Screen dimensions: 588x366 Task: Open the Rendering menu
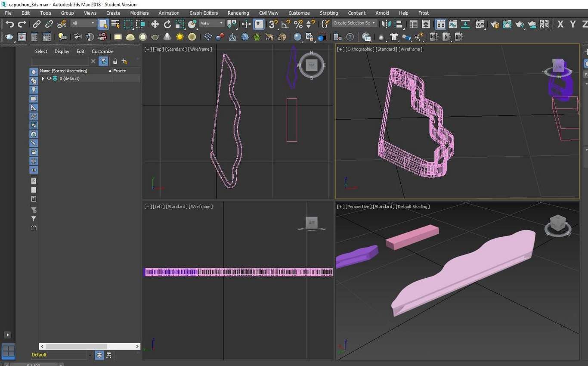coord(238,13)
